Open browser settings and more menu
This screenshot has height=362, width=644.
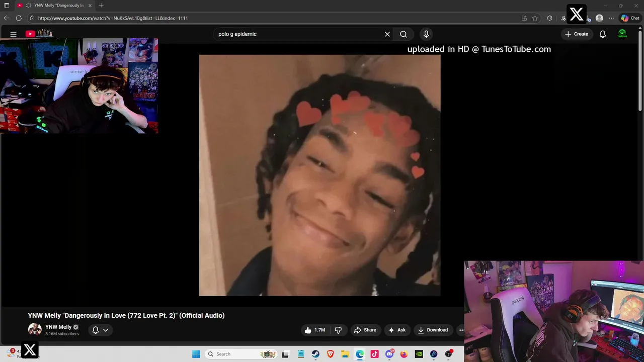611,18
